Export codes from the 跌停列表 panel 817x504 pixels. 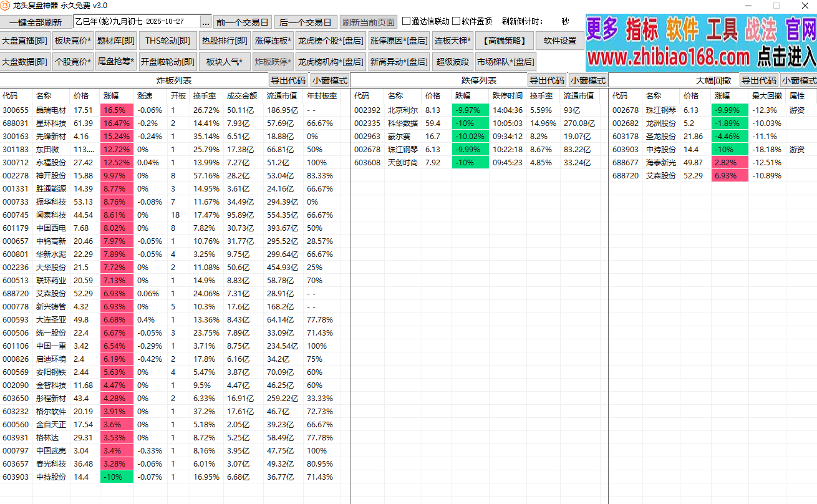pyautogui.click(x=546, y=80)
